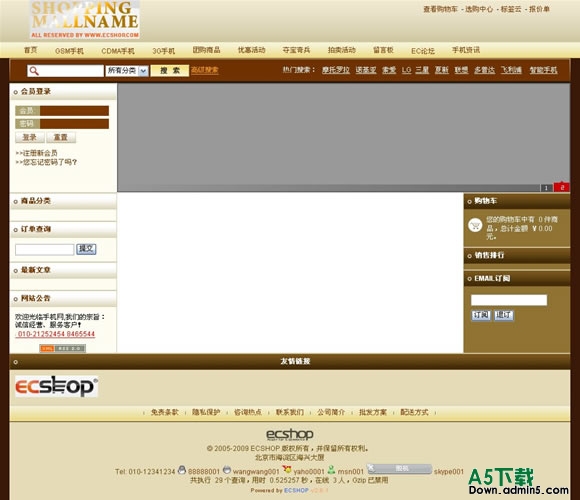Click hot search keyword 联想
The width and height of the screenshot is (580, 500).
click(461, 70)
